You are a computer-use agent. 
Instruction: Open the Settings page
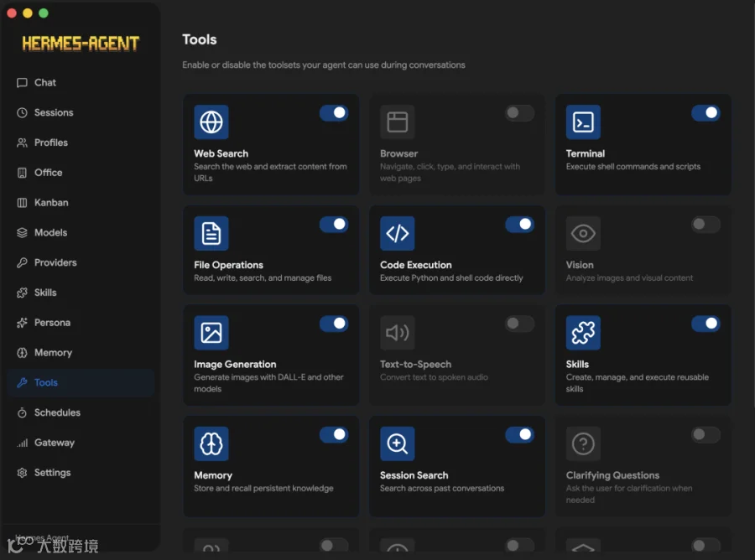81,473
